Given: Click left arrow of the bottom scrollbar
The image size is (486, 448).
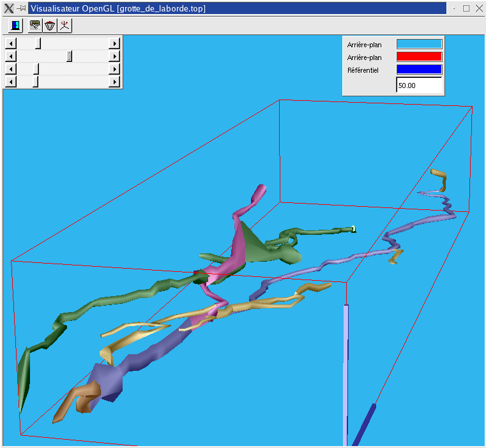Looking at the screenshot, I should [x=11, y=82].
